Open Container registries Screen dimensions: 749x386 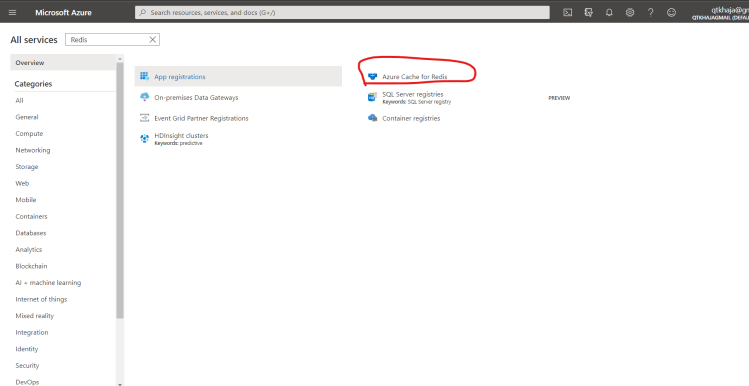click(411, 118)
